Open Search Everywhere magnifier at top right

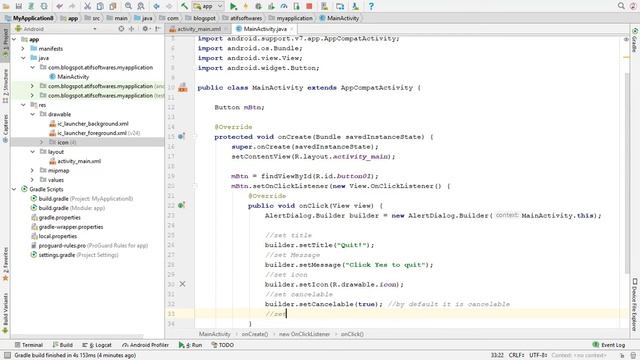point(621,6)
